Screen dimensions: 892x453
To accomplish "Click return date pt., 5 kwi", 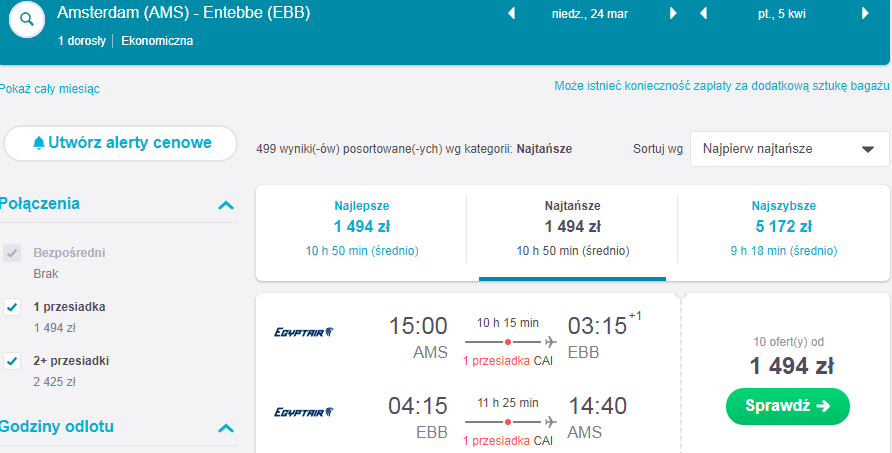I will point(782,14).
